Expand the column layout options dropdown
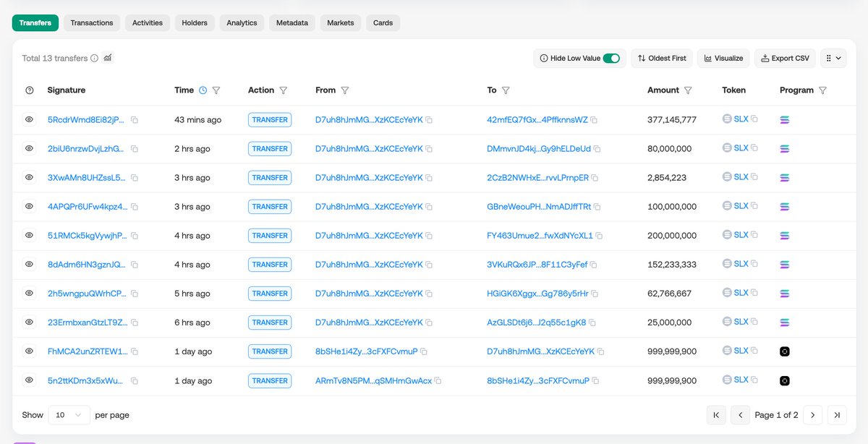 coord(833,58)
